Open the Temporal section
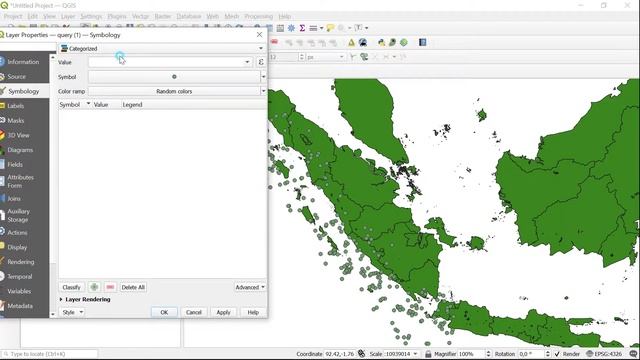The width and height of the screenshot is (640, 360). click(x=20, y=277)
